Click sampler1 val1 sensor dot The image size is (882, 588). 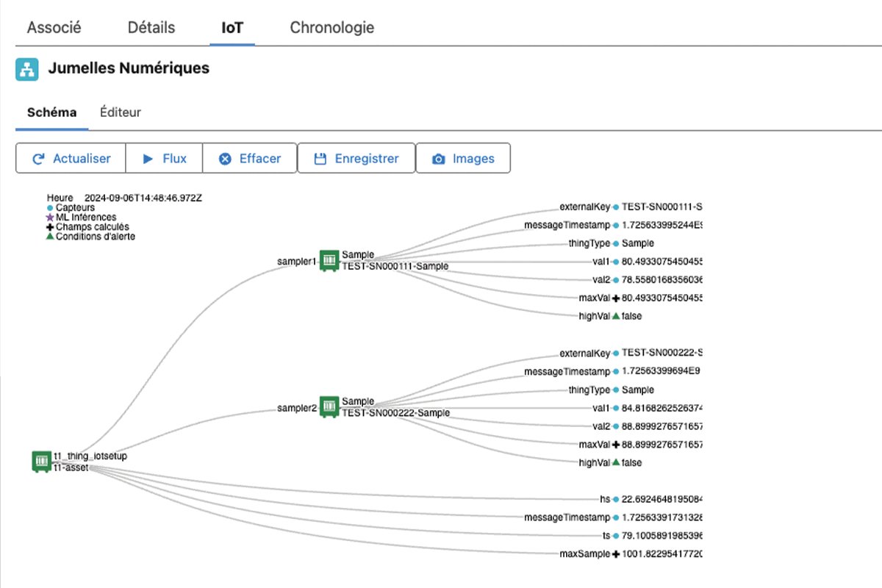point(616,262)
